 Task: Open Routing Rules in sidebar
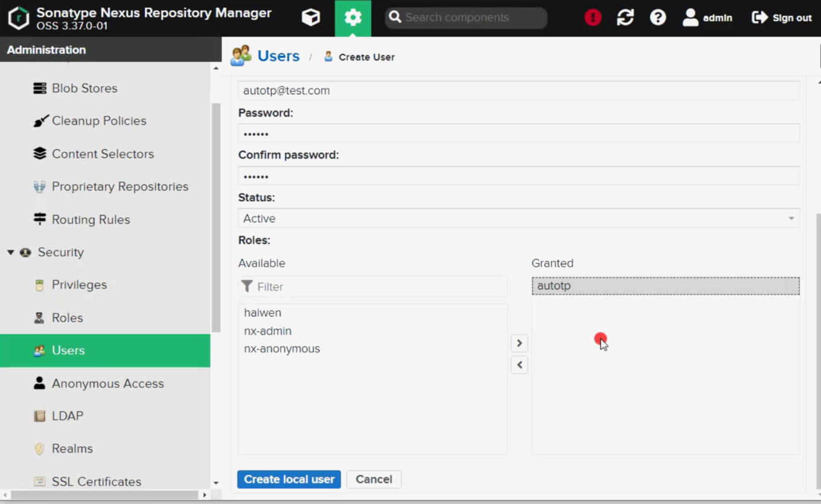coord(91,220)
